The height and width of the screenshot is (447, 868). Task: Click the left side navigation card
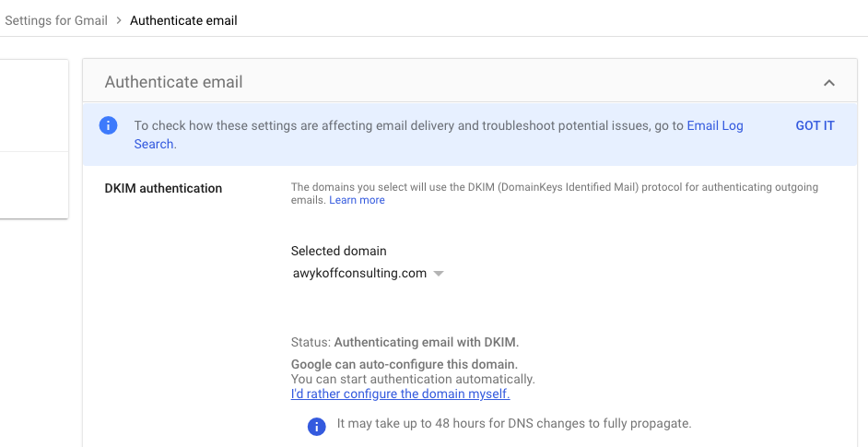[x=33, y=138]
